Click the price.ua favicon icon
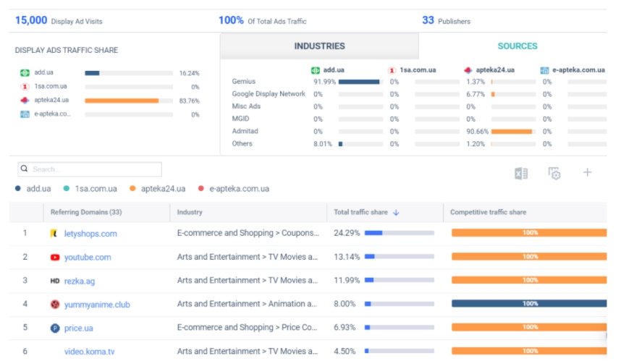 [55, 328]
